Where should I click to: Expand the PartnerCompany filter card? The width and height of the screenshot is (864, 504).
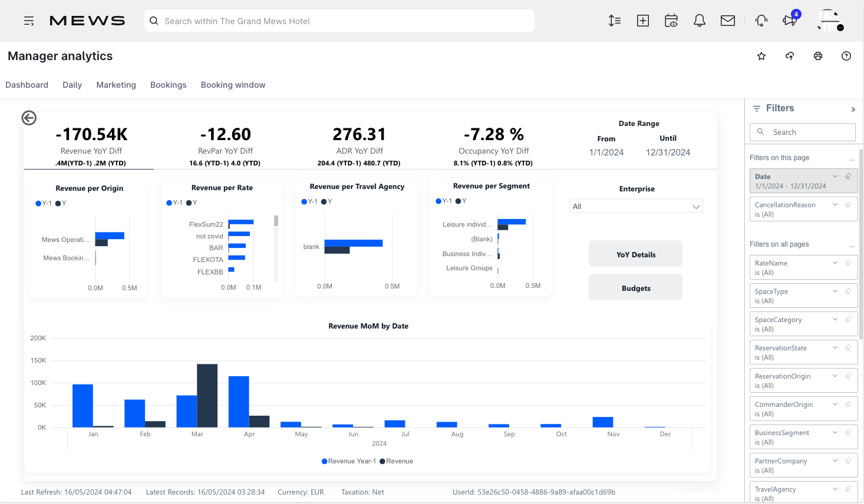tap(835, 460)
